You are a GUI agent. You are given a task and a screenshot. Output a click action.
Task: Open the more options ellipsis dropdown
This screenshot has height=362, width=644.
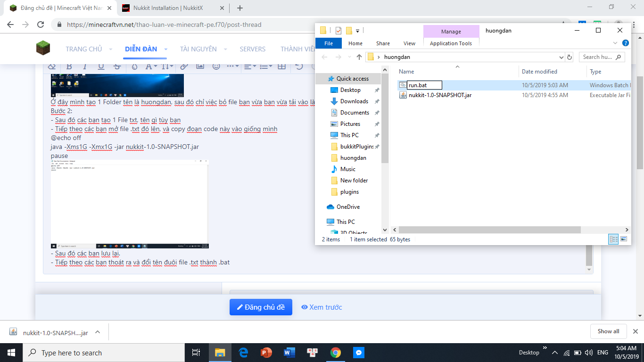[233, 66]
